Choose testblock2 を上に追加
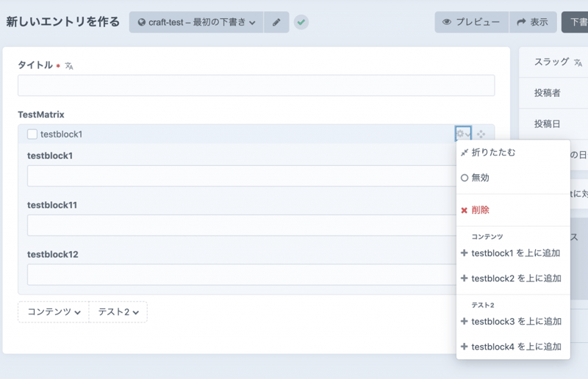 click(514, 278)
